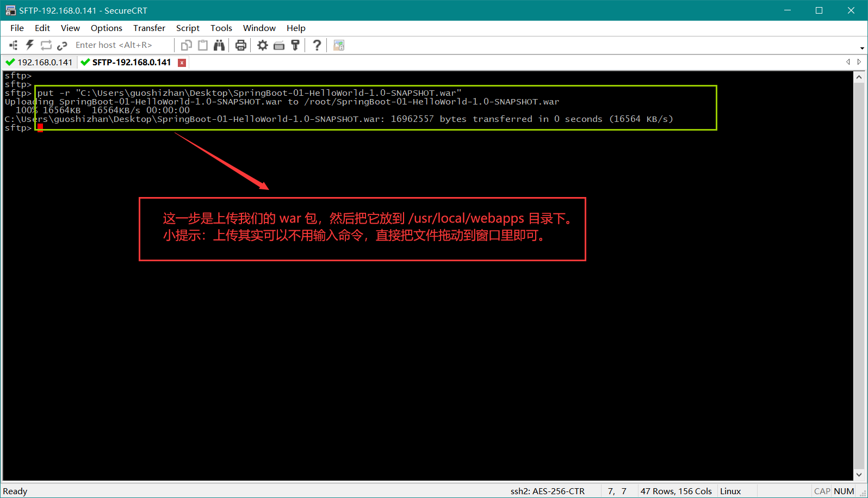Open Session Options gear icon
868x498 pixels.
click(x=263, y=45)
